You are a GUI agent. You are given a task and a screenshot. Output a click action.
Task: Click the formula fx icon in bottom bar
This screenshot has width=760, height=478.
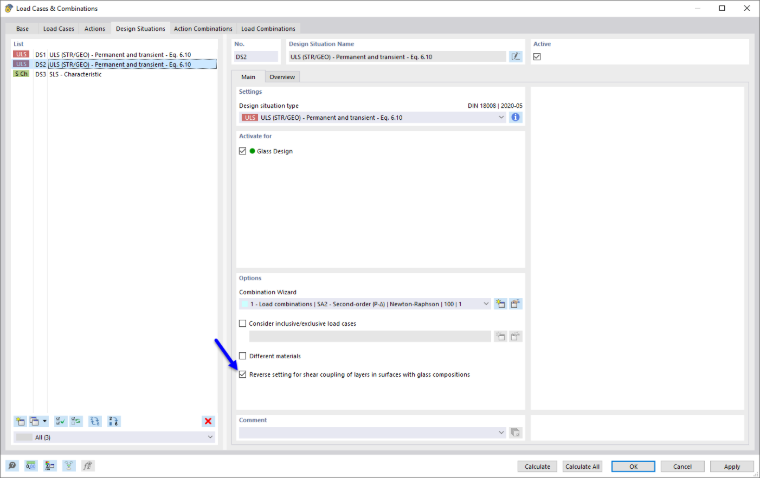(x=87, y=466)
